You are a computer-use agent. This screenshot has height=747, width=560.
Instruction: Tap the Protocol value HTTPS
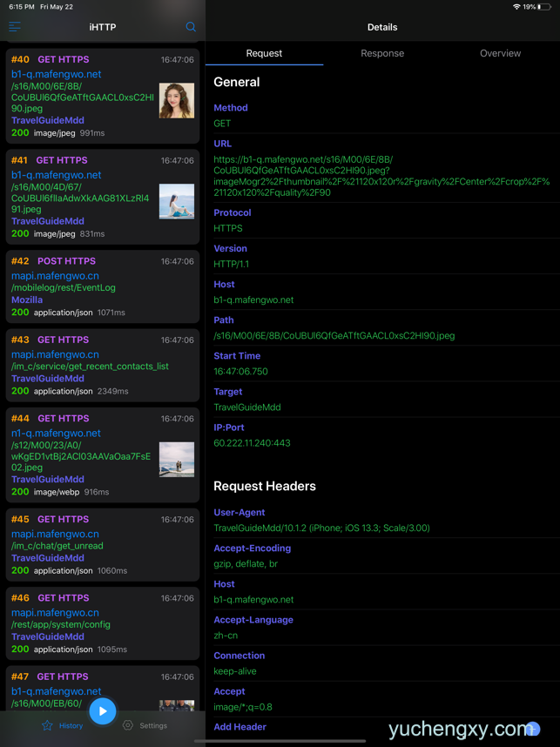(x=228, y=228)
